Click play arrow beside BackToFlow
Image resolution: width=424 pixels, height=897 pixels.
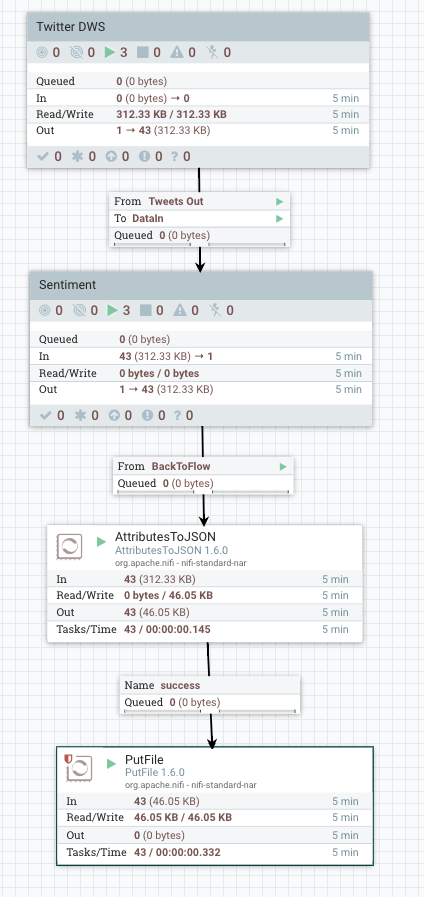coord(283,466)
